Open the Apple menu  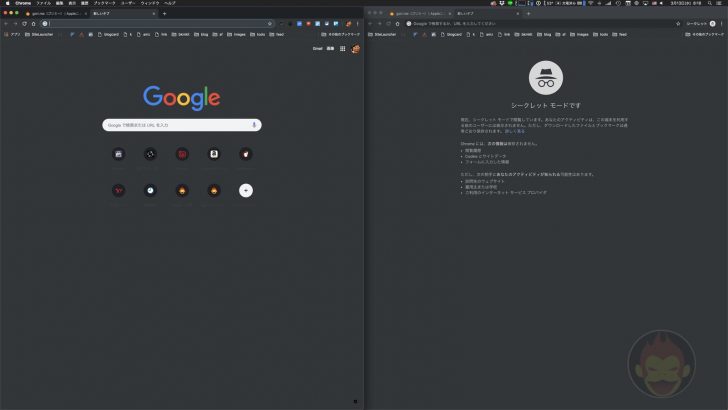tap(7, 3)
